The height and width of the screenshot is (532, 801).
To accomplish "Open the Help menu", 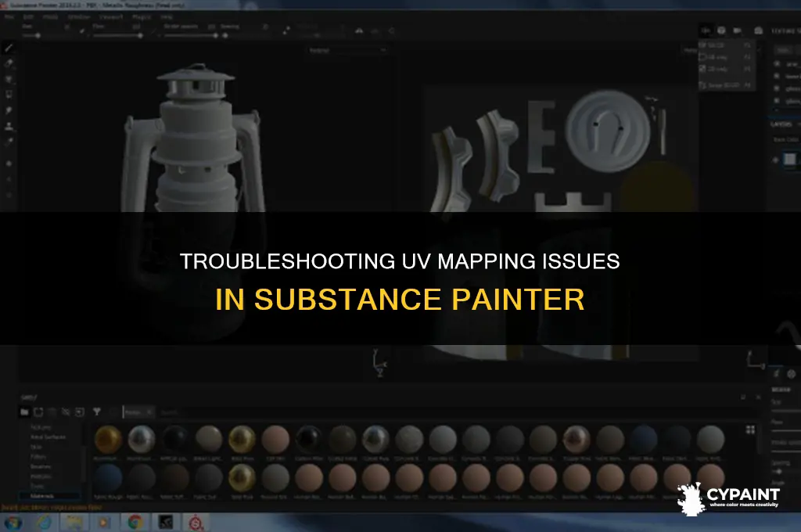I will tap(167, 17).
